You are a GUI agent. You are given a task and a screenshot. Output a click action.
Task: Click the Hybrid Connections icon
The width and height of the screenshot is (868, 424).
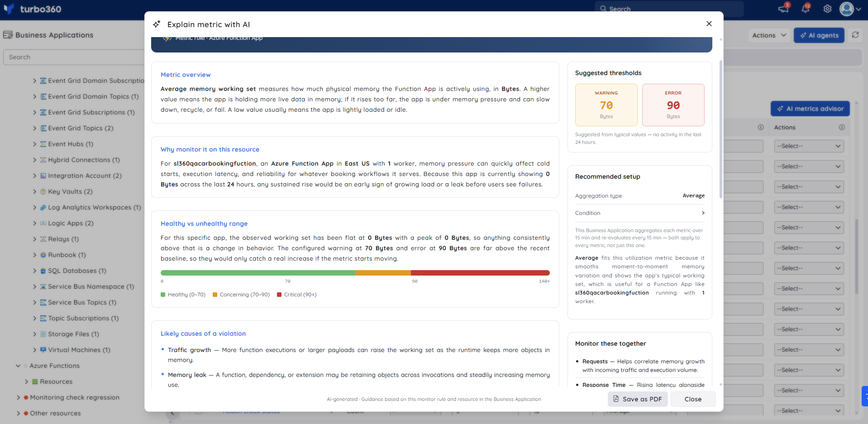pos(43,160)
